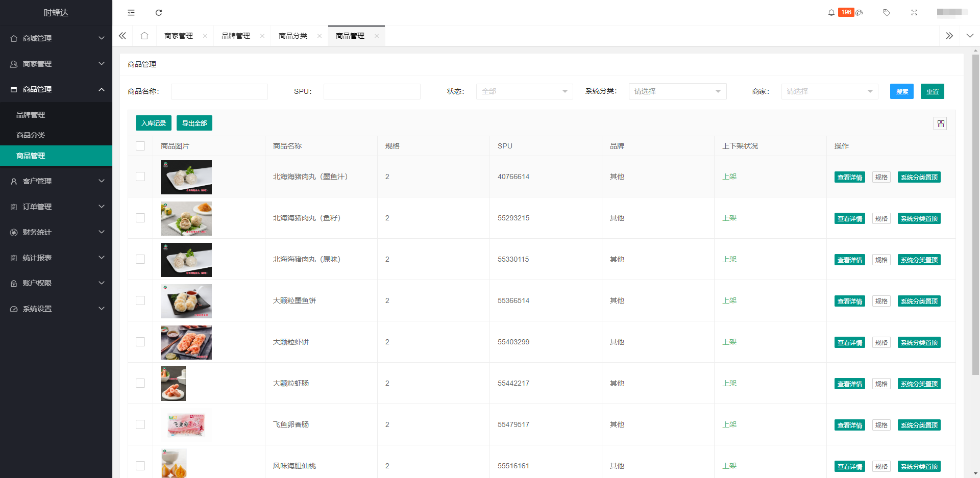This screenshot has width=980, height=478.
Task: Select the 大颗粒墨鱼饼 row checkbox
Action: coord(140,300)
